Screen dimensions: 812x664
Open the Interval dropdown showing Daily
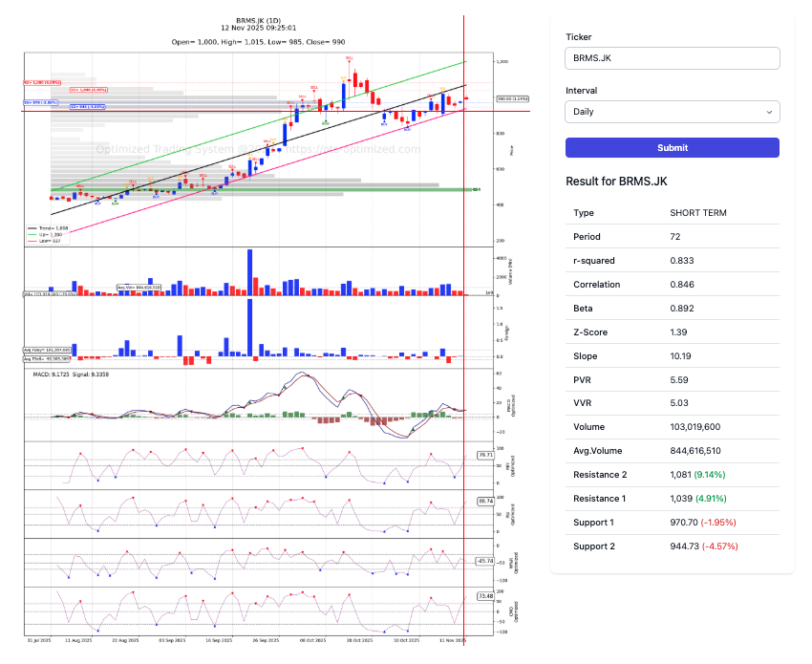[x=672, y=112]
